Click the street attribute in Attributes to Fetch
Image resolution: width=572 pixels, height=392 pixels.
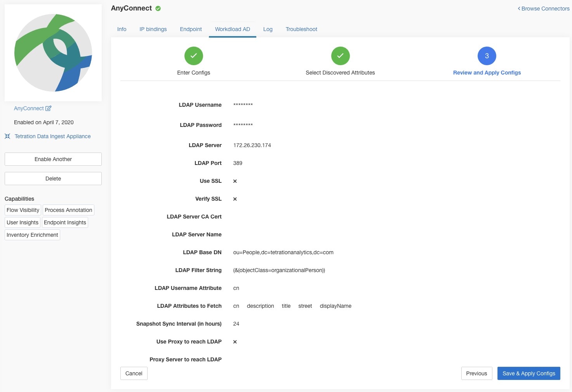305,306
